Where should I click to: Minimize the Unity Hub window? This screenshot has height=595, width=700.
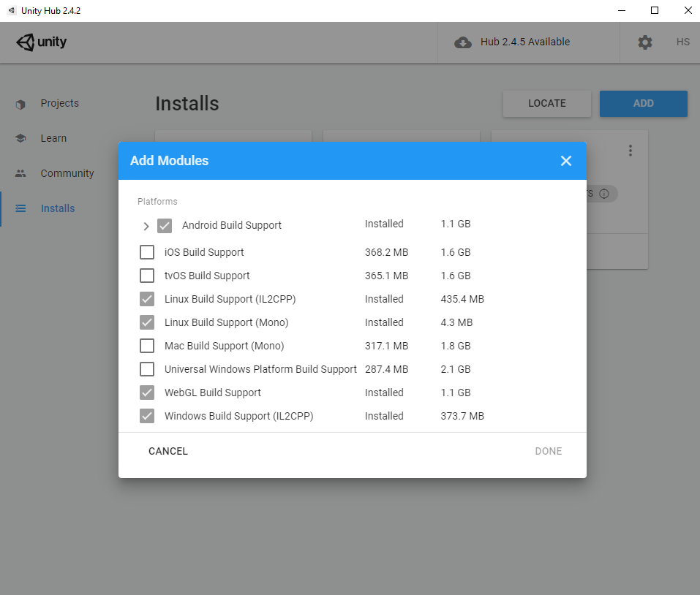coord(622,10)
